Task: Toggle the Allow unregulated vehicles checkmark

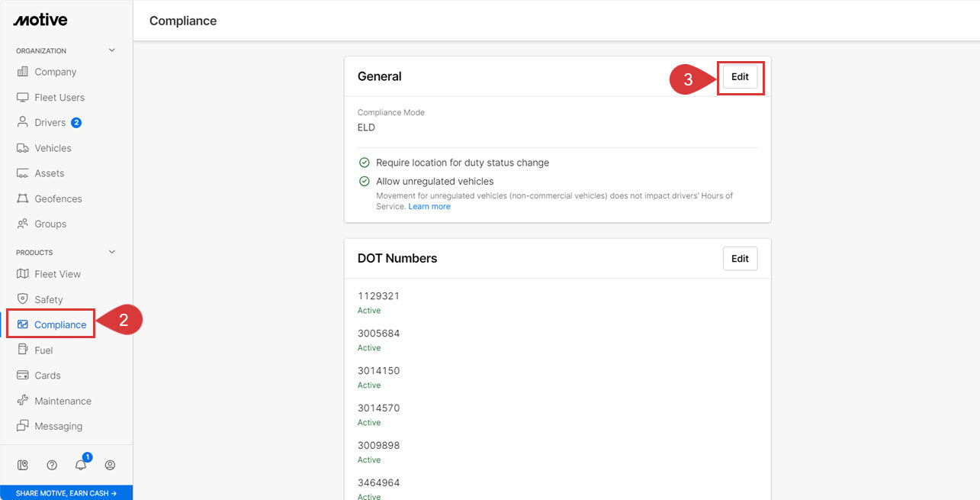Action: coord(365,182)
